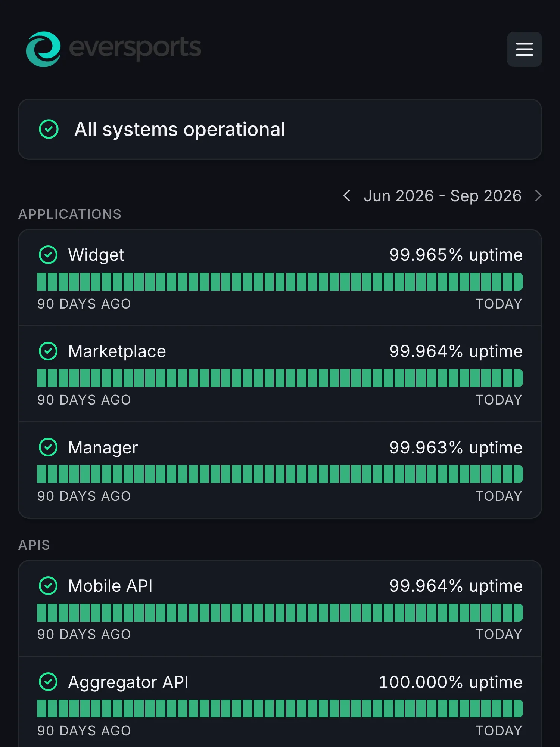Screen dimensions: 560x747
Task: Go to previous date range
Action: [x=347, y=196]
